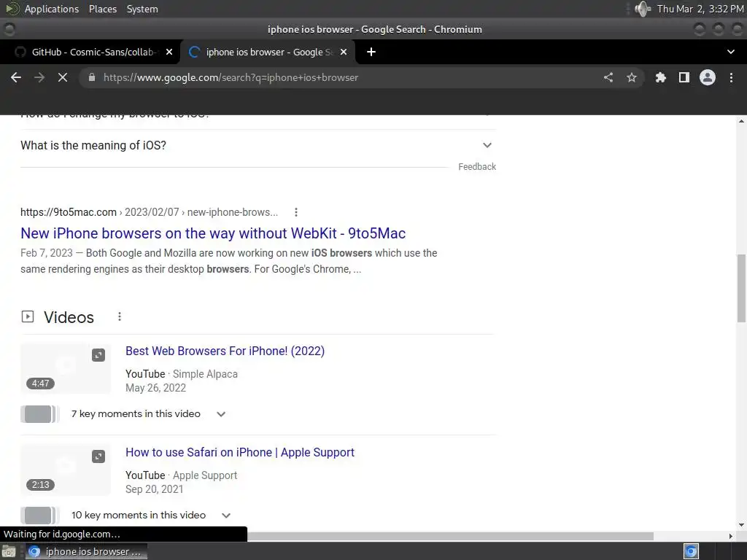The height and width of the screenshot is (560, 747).
Task: Click the volume speaker icon in panel
Action: pyautogui.click(x=642, y=9)
